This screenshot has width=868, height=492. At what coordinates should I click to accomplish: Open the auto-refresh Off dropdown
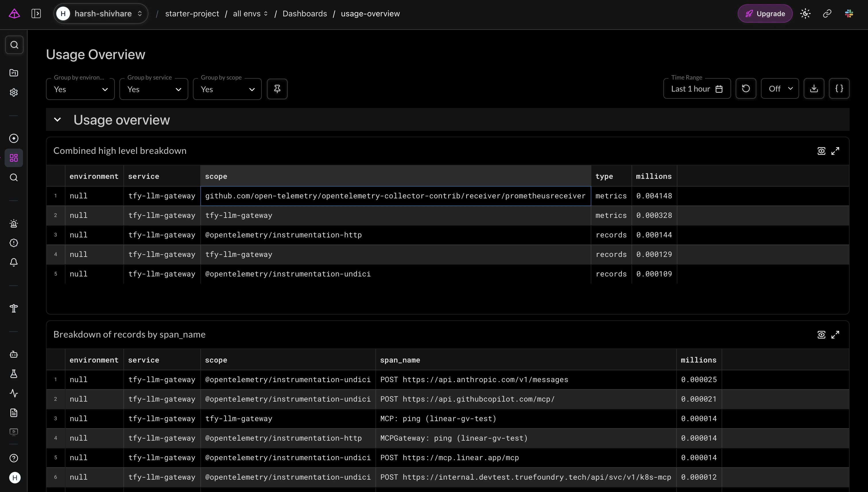point(780,88)
